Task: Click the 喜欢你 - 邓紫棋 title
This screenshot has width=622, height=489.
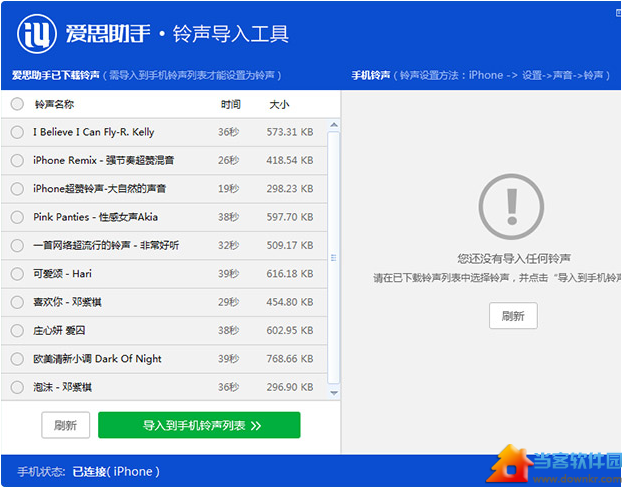Action: 67,302
